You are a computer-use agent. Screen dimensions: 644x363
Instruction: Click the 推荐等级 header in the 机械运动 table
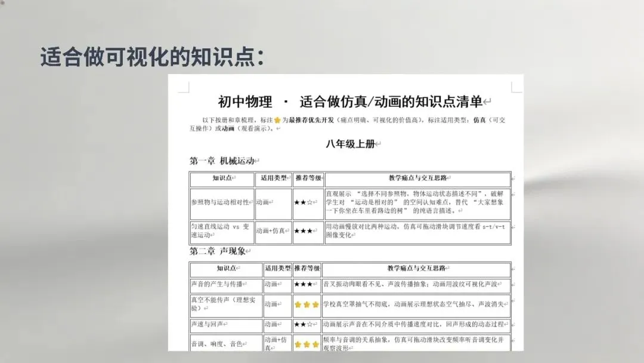pyautogui.click(x=308, y=178)
